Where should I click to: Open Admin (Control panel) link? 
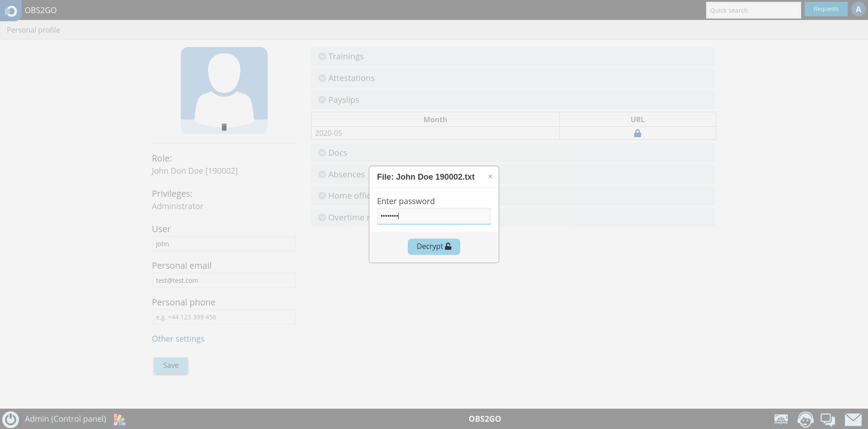tap(66, 419)
